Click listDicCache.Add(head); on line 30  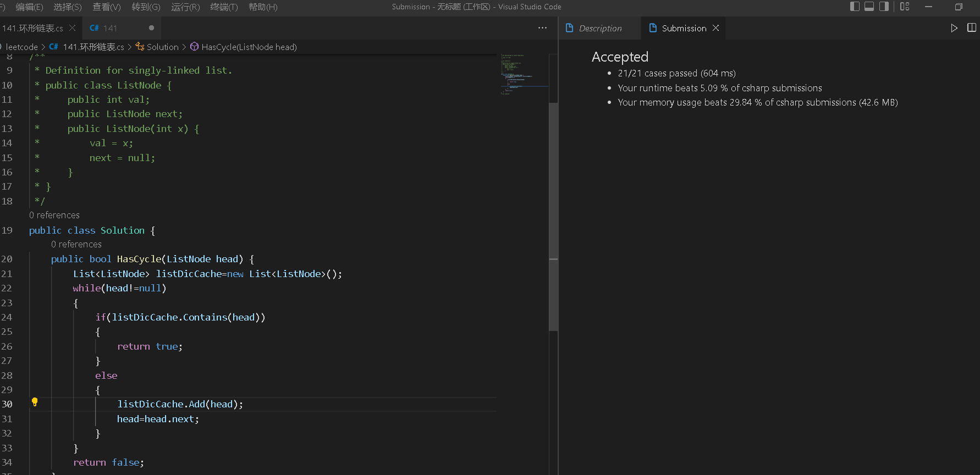coord(180,404)
